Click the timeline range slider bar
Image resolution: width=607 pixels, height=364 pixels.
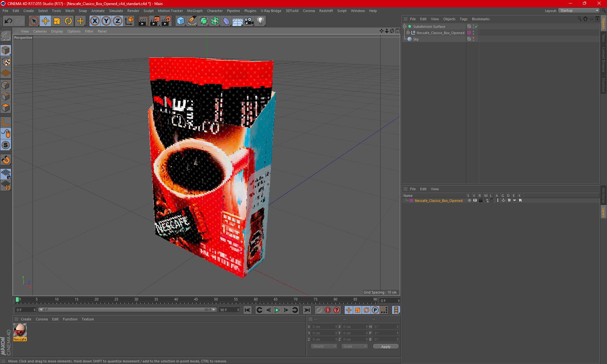click(127, 310)
